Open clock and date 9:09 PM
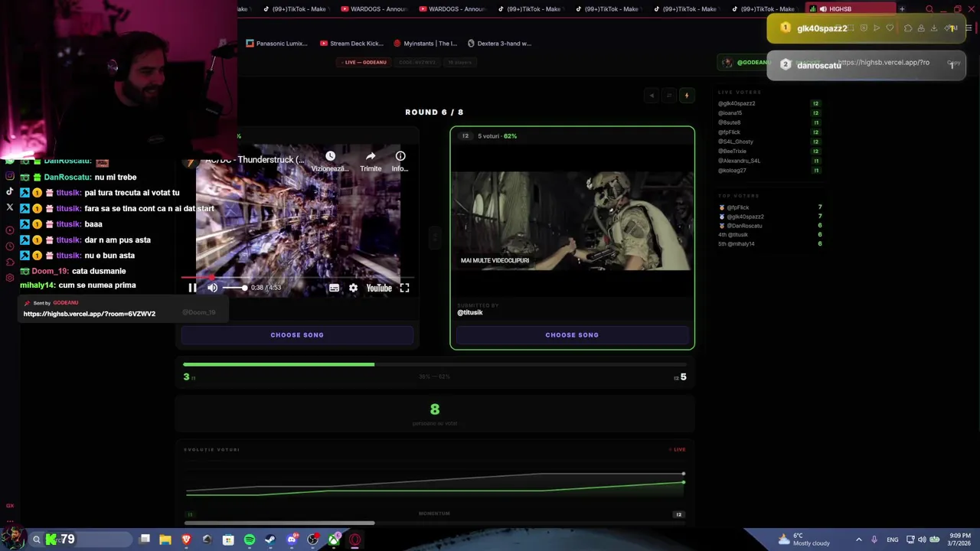The height and width of the screenshot is (551, 980). [959, 540]
